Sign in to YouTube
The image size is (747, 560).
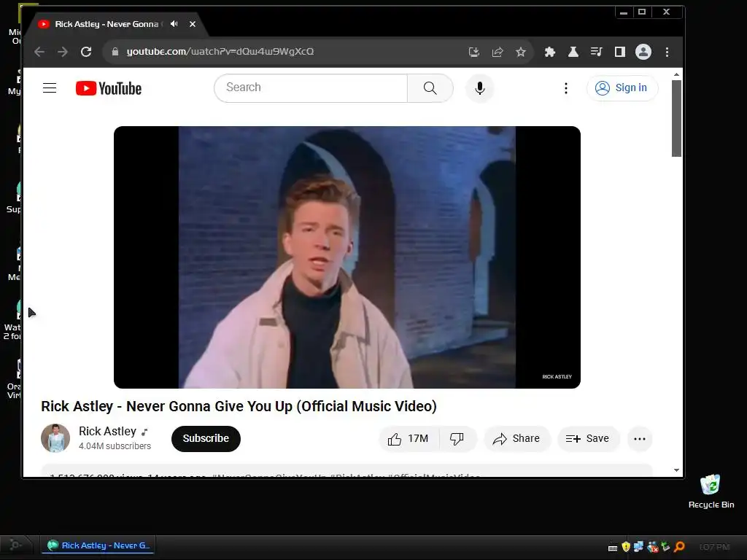click(622, 88)
